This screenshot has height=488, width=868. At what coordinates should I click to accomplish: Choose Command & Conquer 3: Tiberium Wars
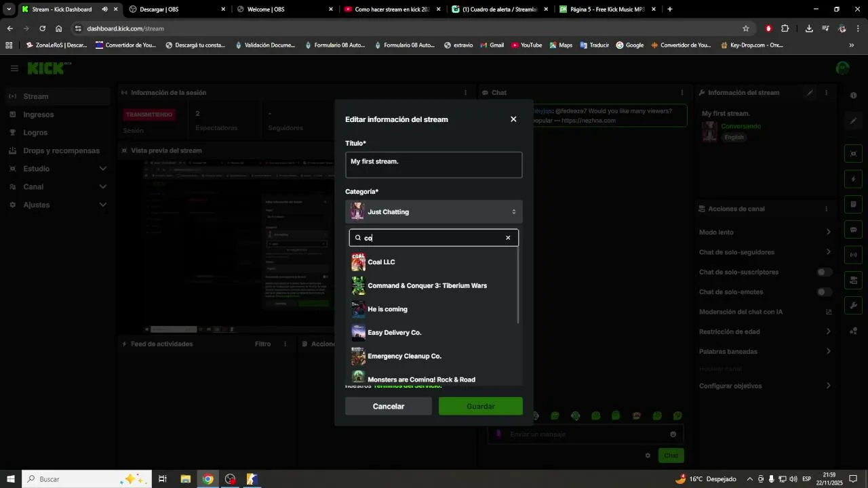434,286
